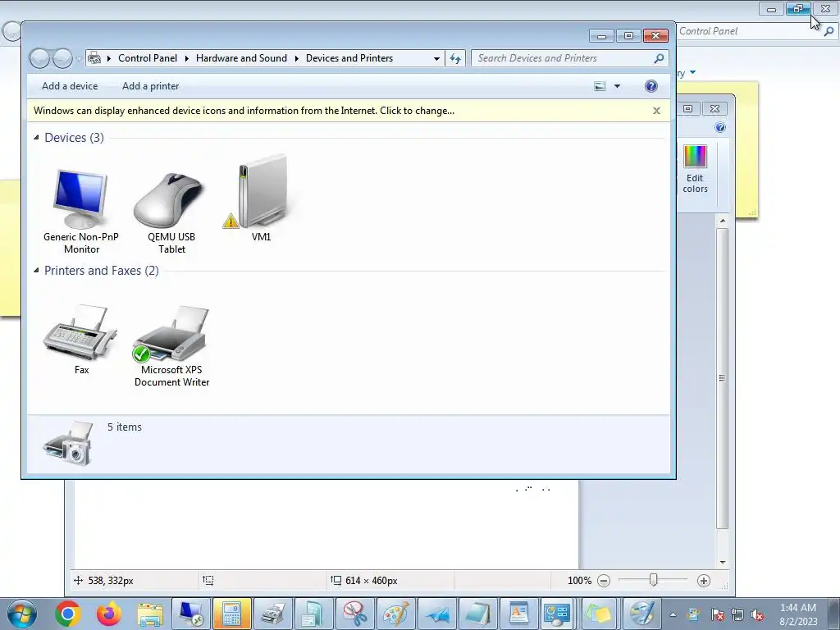Click Devices and Printers breadcrumb segment

pos(349,58)
